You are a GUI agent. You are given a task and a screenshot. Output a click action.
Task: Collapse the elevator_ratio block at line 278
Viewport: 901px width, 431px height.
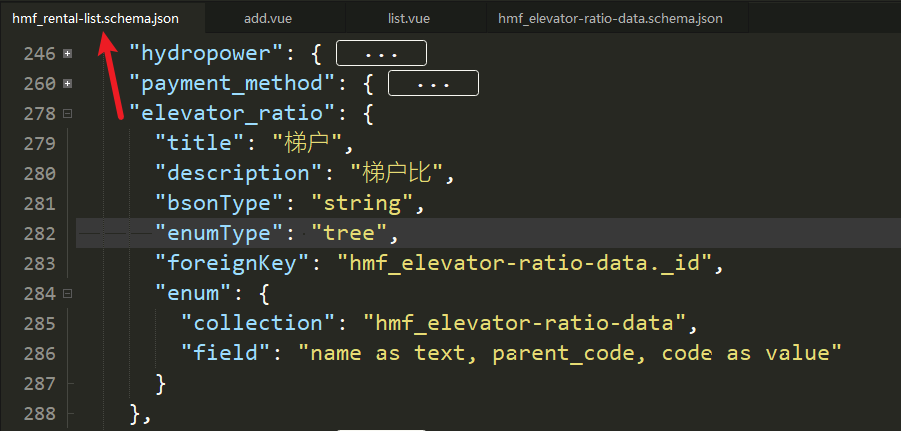coord(68,114)
